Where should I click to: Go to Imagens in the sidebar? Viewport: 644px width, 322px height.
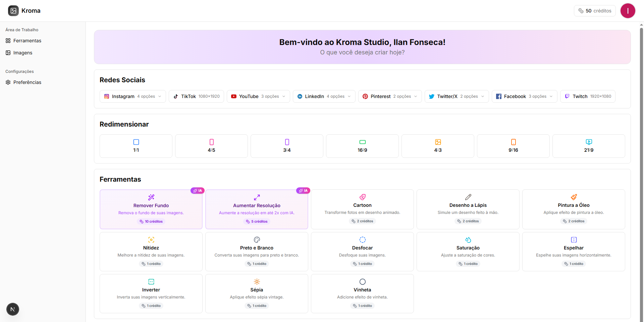(23, 53)
